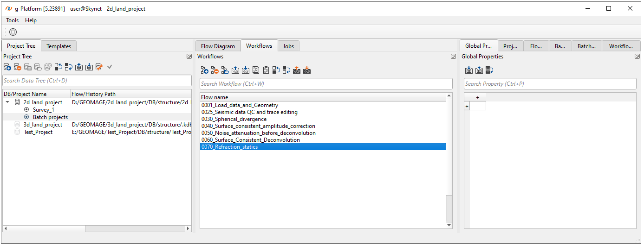The width and height of the screenshot is (644, 247).
Task: Select the Batch projects radio item
Action: (x=26, y=117)
